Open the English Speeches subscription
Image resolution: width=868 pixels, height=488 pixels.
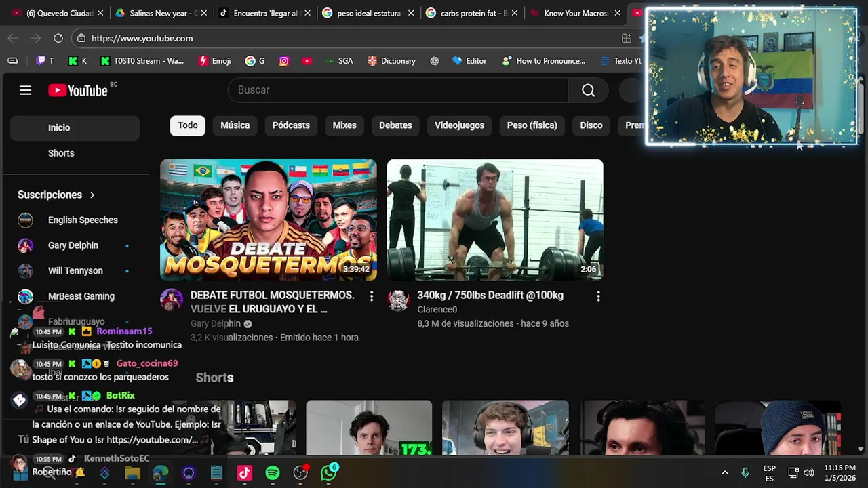(x=75, y=220)
